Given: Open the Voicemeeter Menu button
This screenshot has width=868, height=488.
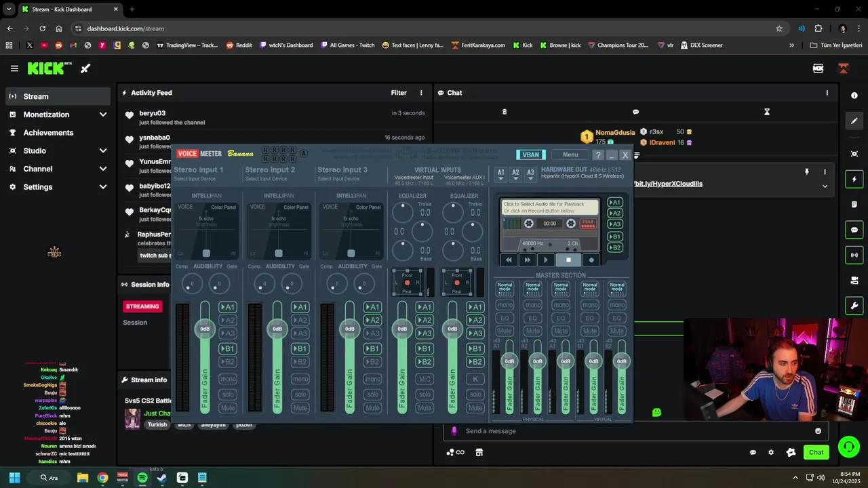Looking at the screenshot, I should click(x=570, y=155).
